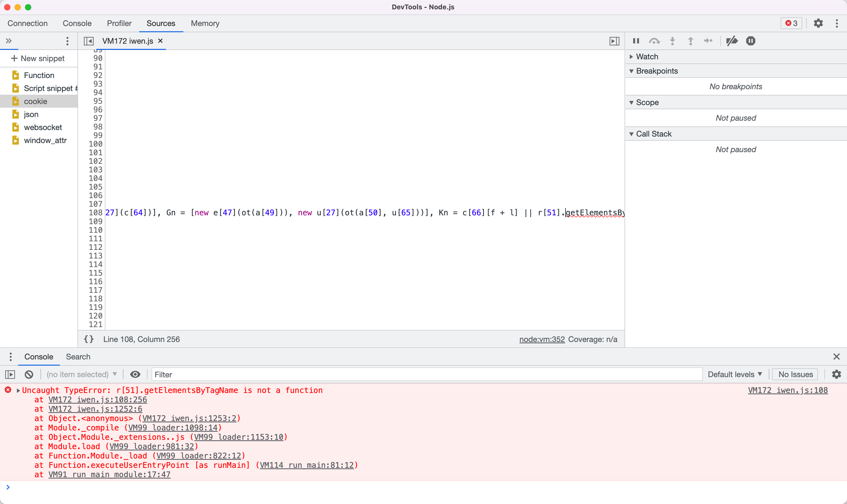
Task: Click Step over next function call
Action: click(x=654, y=41)
